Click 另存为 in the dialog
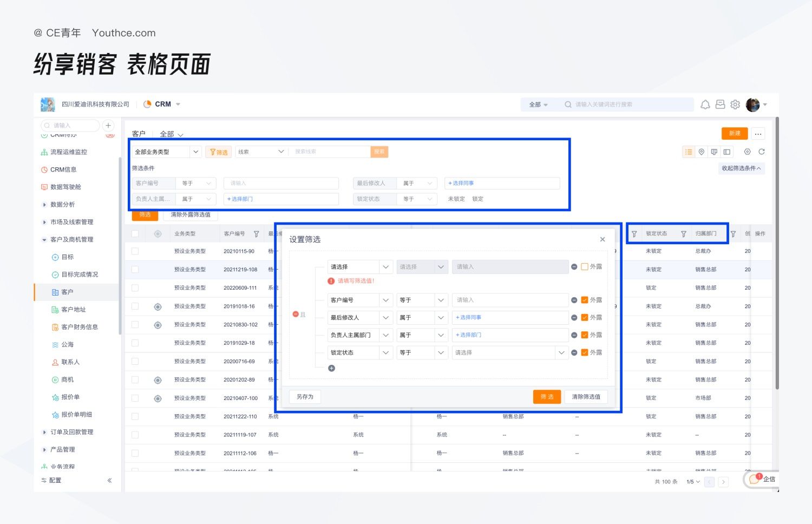812x524 pixels. click(305, 397)
